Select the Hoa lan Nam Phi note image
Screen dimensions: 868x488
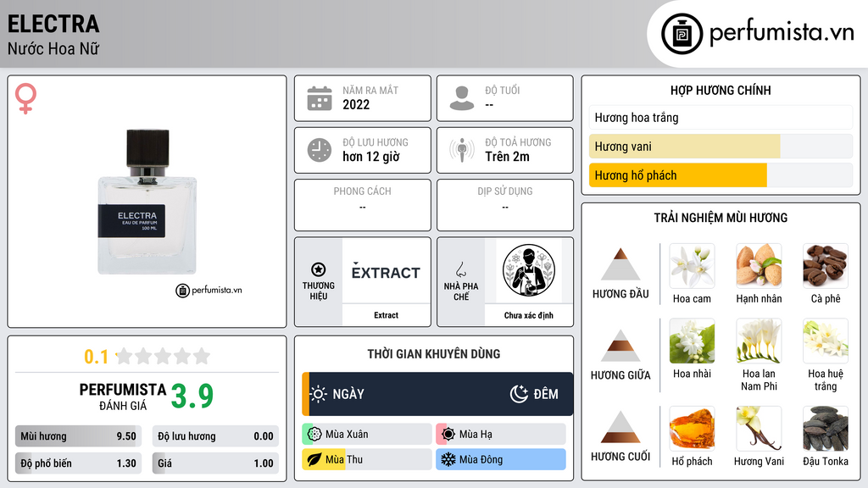click(x=759, y=341)
